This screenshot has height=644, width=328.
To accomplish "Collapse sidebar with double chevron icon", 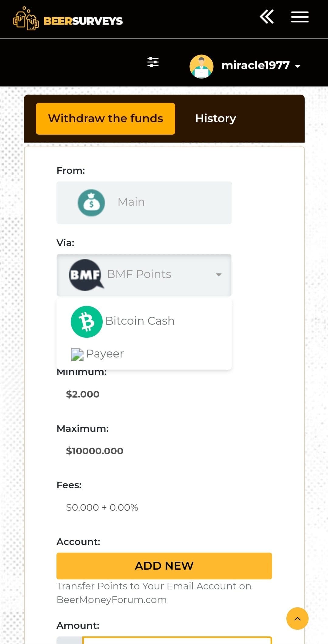I will (267, 17).
